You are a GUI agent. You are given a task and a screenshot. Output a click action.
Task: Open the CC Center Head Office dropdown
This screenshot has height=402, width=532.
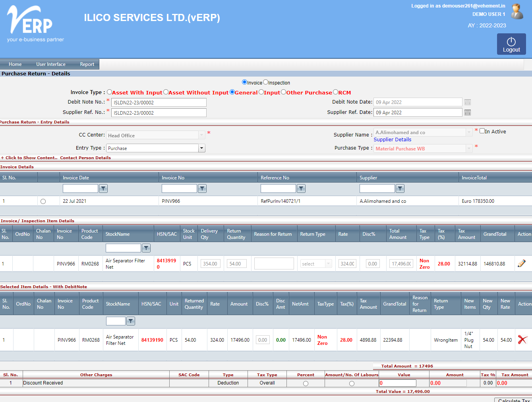(201, 135)
